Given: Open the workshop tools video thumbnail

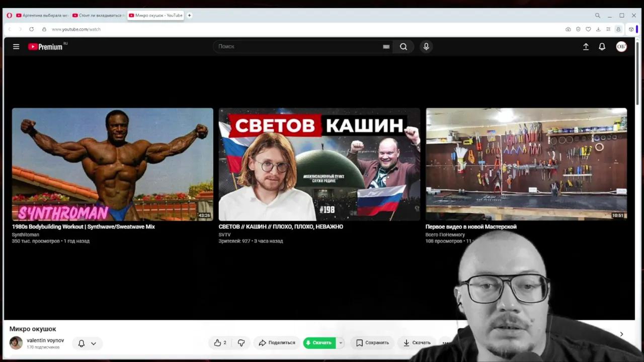Looking at the screenshot, I should tap(526, 164).
